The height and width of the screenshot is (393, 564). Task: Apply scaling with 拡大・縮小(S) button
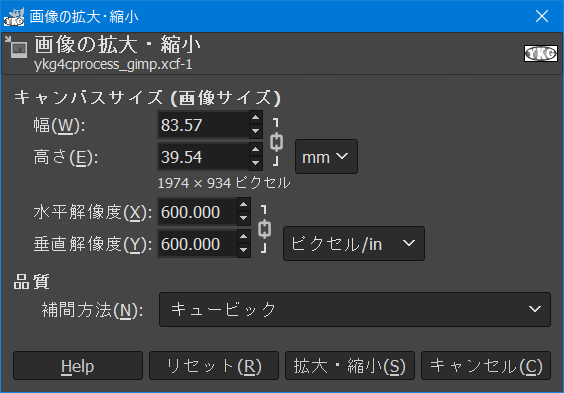[350, 366]
